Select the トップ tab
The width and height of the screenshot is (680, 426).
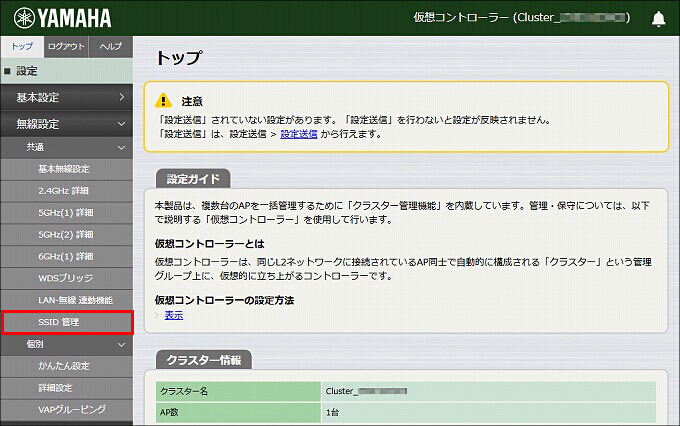[22, 46]
